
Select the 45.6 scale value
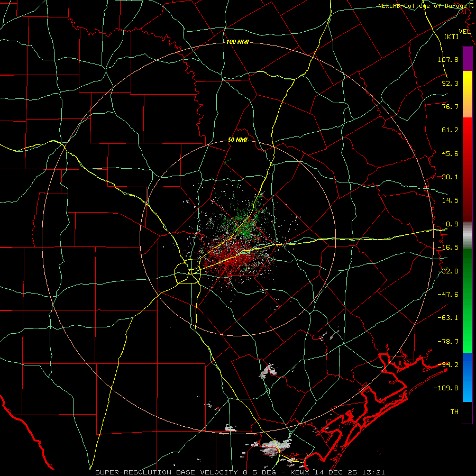450,153
